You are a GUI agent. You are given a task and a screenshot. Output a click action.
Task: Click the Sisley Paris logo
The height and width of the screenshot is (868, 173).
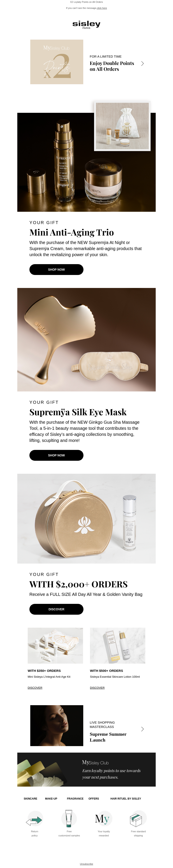86,24
